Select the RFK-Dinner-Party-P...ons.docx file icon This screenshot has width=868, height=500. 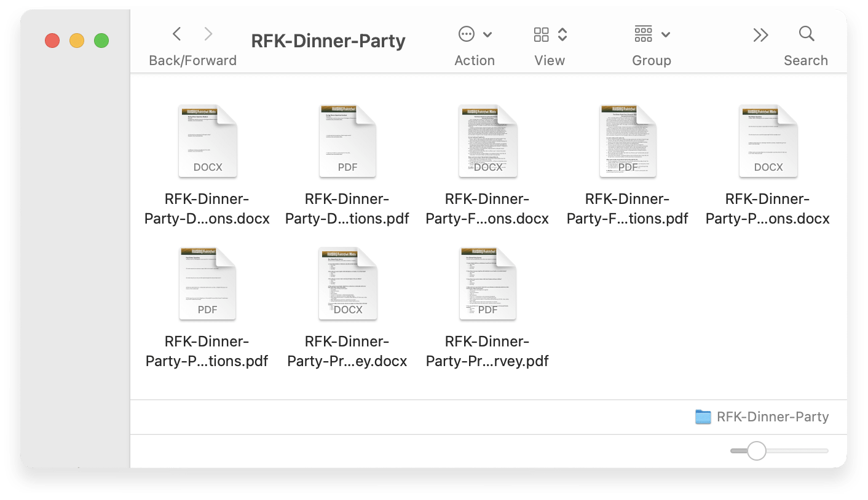pyautogui.click(x=768, y=141)
